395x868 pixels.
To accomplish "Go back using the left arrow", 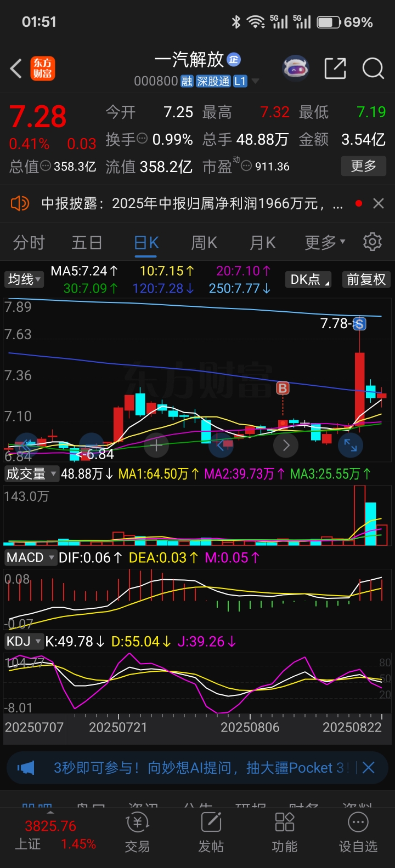I will (16, 69).
